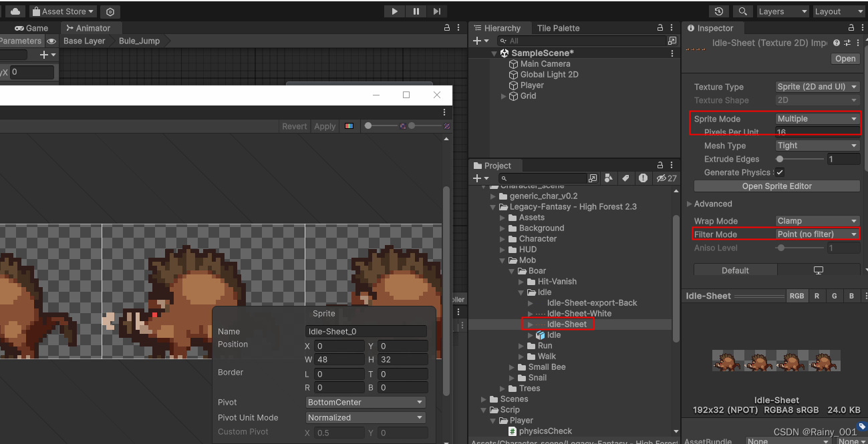Click Apply in the Sprite Editor
The height and width of the screenshot is (444, 868).
coord(325,126)
